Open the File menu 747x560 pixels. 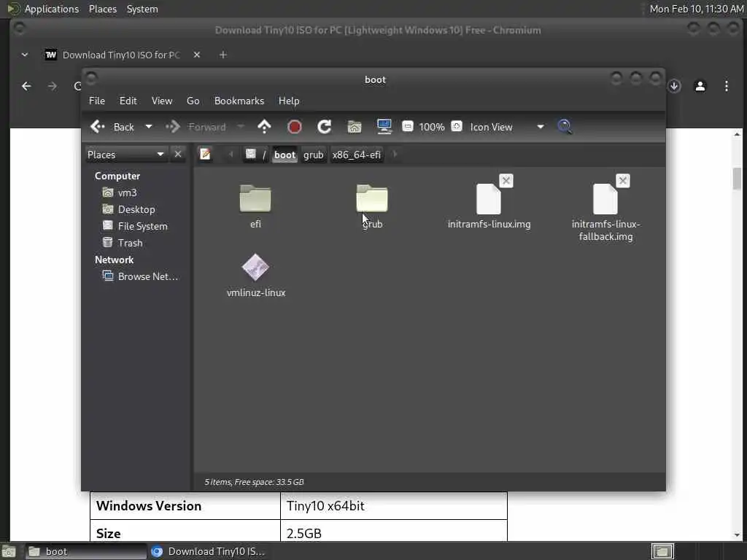[97, 101]
